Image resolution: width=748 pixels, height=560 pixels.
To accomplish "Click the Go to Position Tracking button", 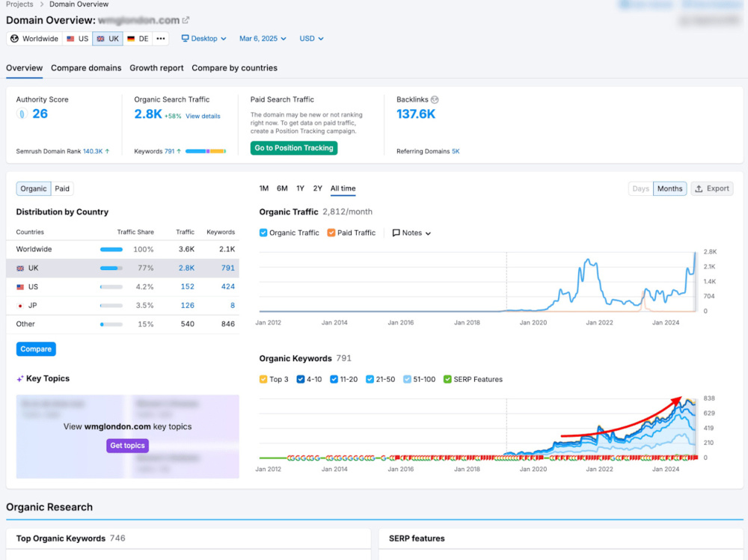I will click(x=294, y=148).
